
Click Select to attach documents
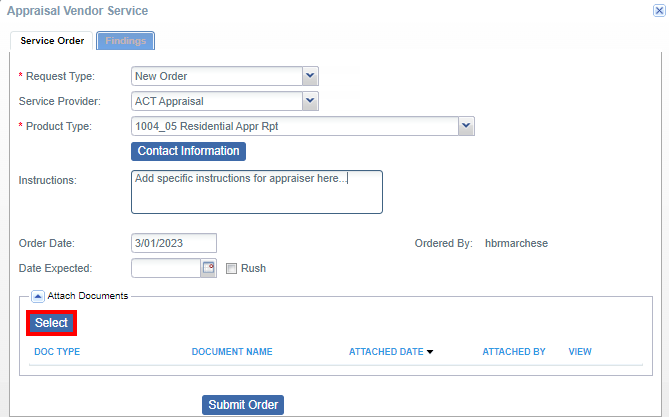(x=51, y=323)
